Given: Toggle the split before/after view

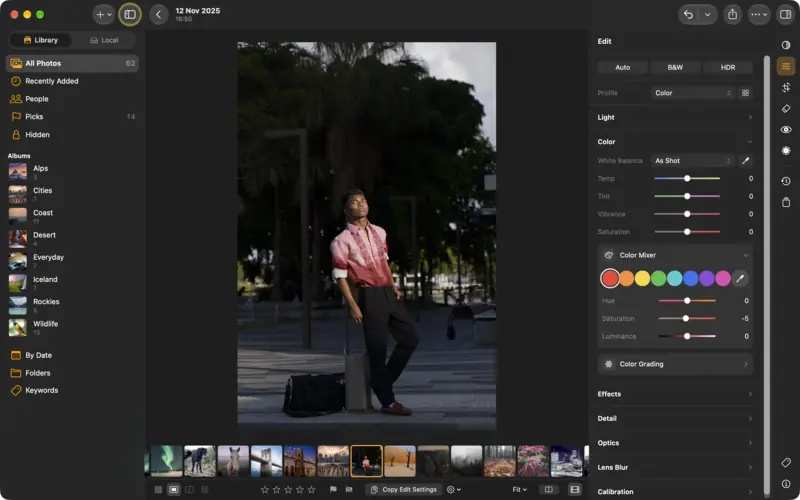Looking at the screenshot, I should pyautogui.click(x=548, y=489).
